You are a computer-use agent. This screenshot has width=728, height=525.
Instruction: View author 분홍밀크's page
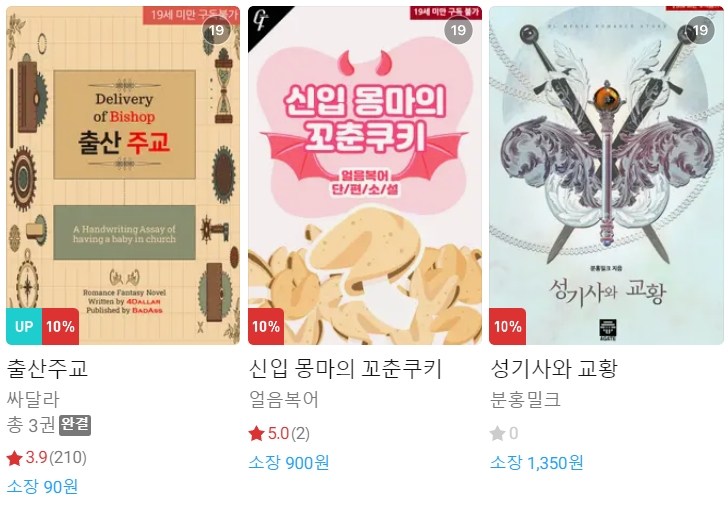[526, 400]
